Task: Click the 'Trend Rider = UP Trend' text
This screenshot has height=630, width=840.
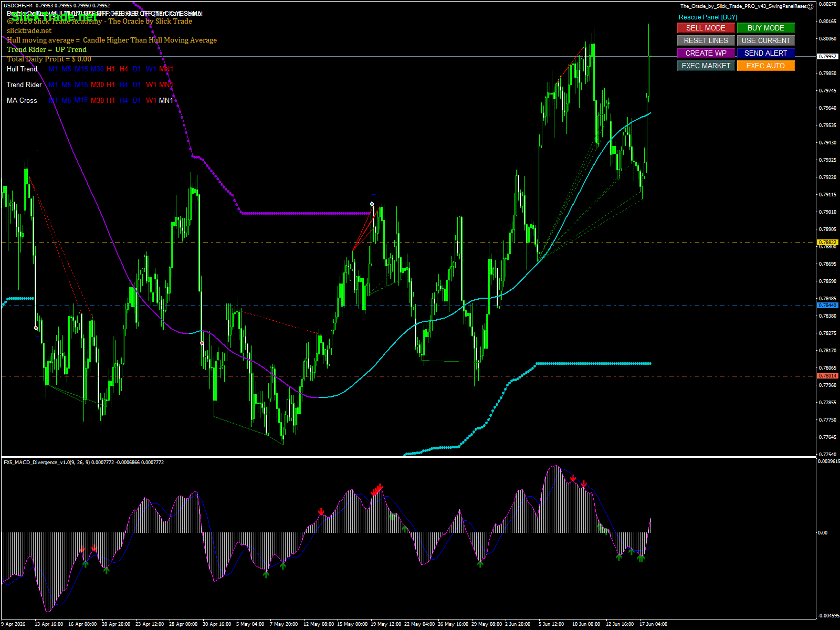Action: click(47, 49)
